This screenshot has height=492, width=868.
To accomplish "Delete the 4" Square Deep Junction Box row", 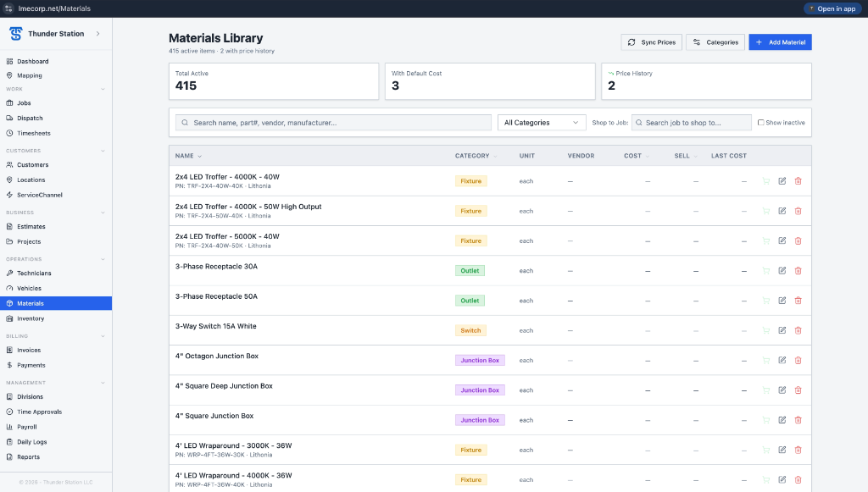I will tap(798, 390).
